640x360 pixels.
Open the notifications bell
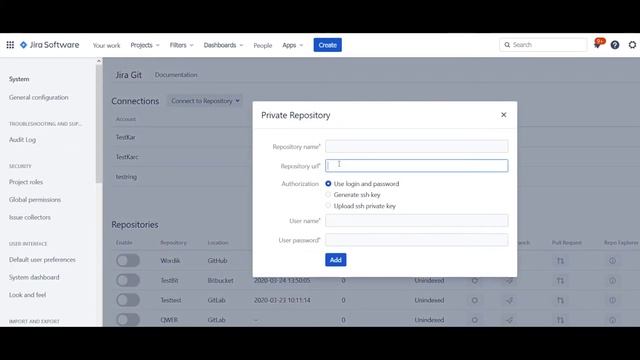click(597, 45)
